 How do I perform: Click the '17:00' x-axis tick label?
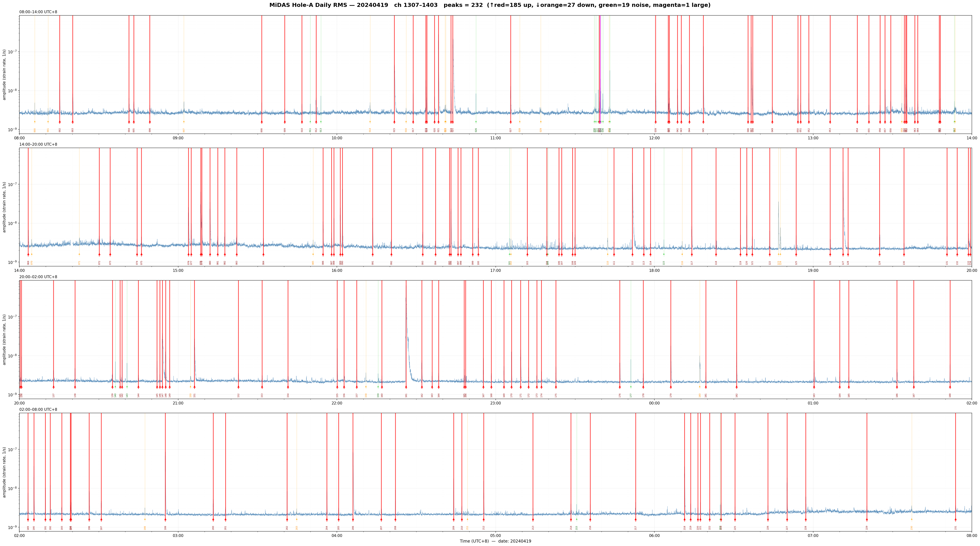495,271
